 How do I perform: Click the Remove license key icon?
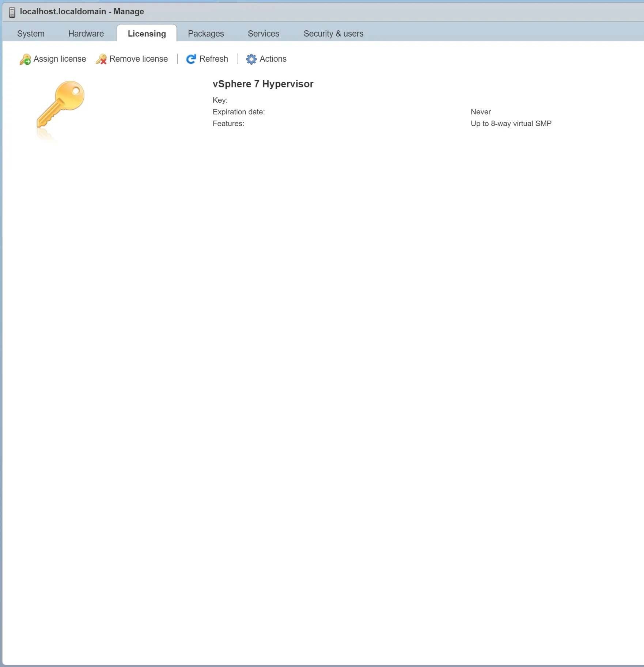tap(101, 59)
